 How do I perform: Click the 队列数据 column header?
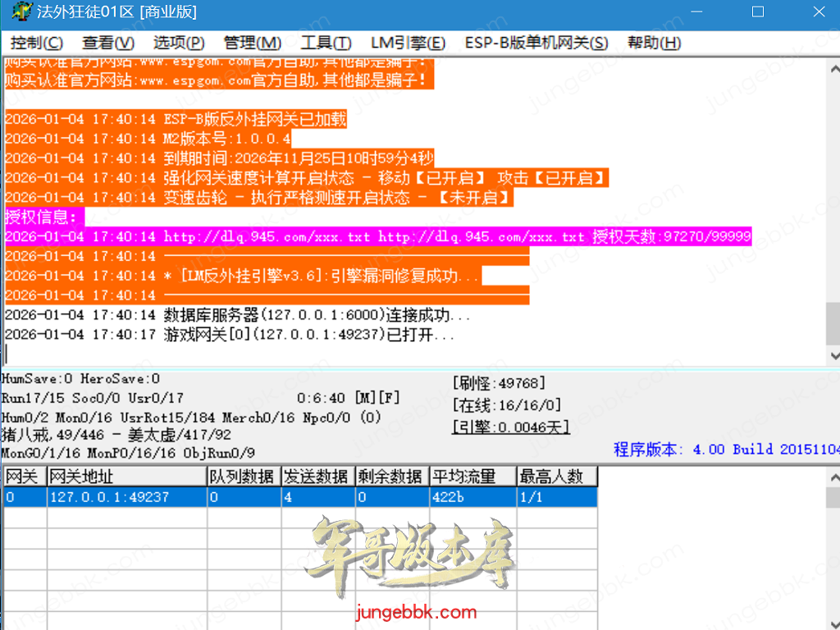point(243,477)
